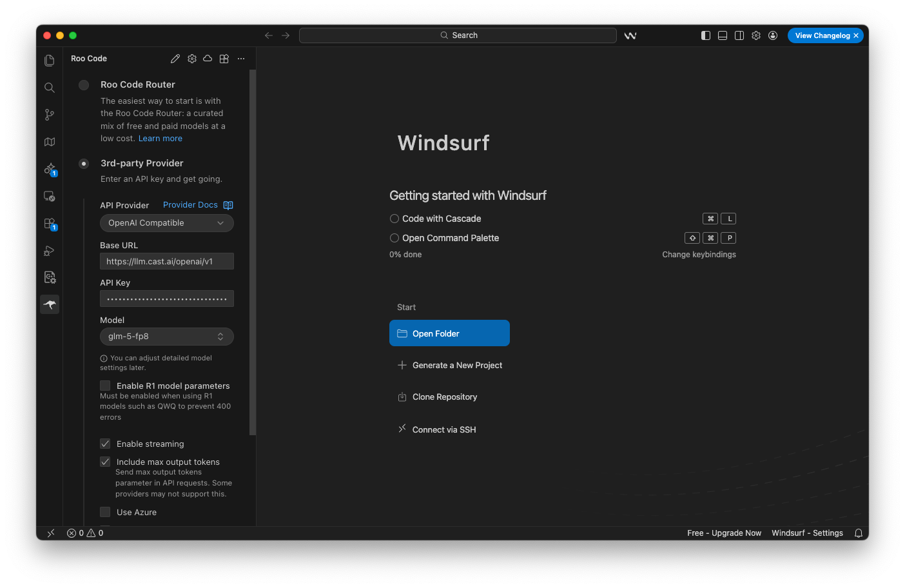Click the Open Folder button
Screen dimensions: 905x588
pyautogui.click(x=449, y=333)
